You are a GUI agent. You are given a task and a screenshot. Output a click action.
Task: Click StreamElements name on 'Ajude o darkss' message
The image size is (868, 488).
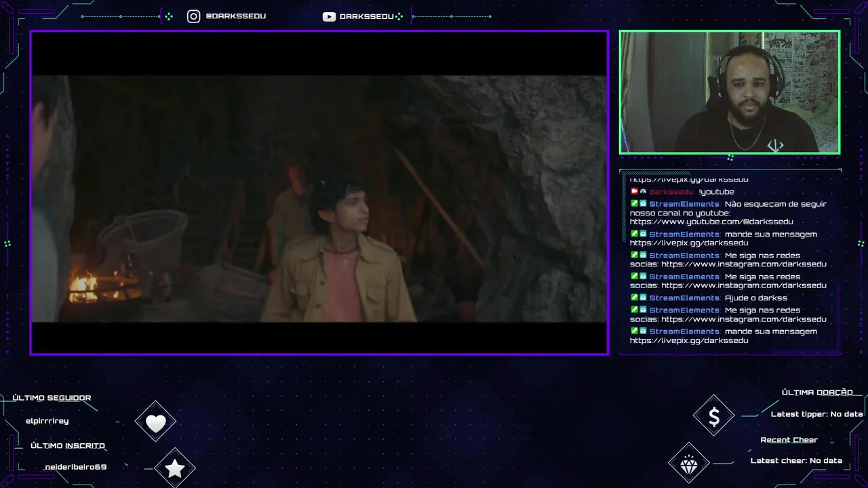click(684, 298)
